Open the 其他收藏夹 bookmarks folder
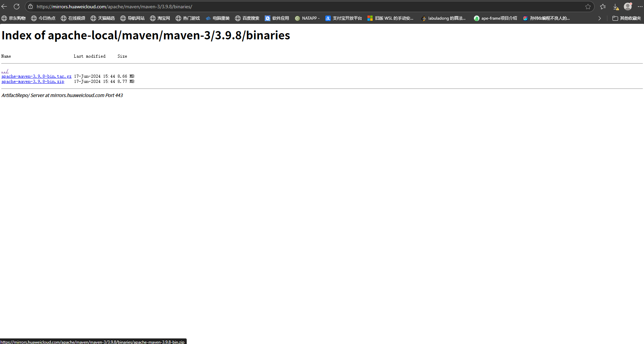 [626, 18]
